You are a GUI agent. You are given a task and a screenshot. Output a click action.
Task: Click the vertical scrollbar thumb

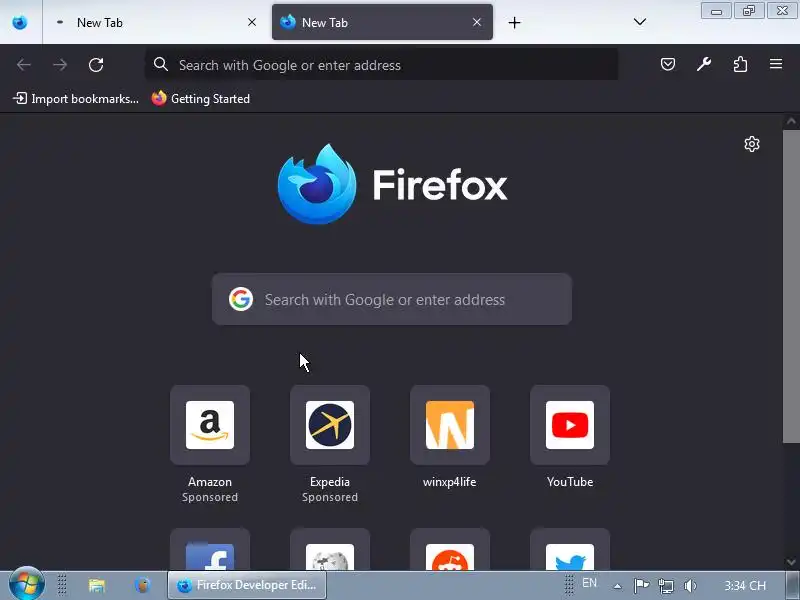pos(791,287)
